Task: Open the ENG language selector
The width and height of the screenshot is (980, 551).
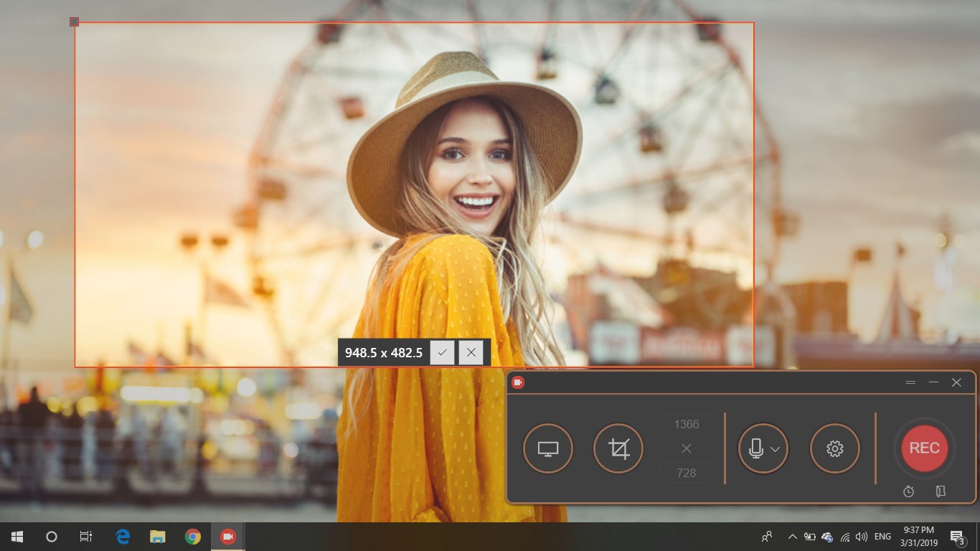Action: (882, 537)
